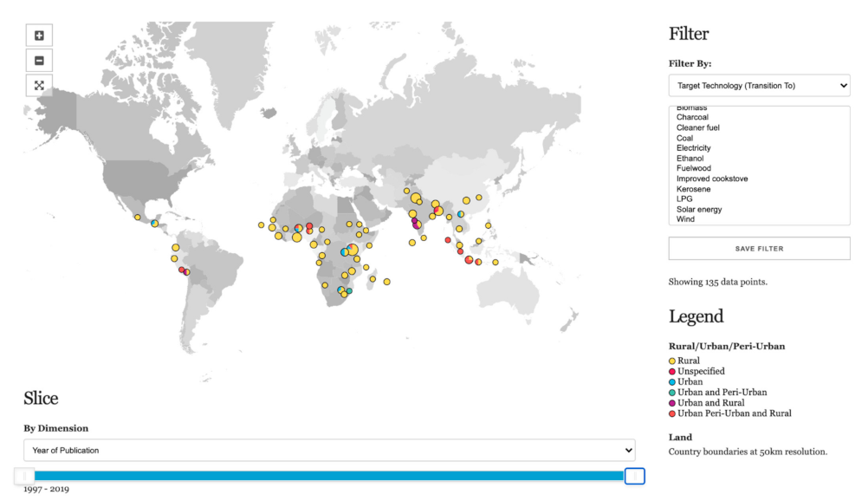Click the blue Urban legend swatch

672,381
